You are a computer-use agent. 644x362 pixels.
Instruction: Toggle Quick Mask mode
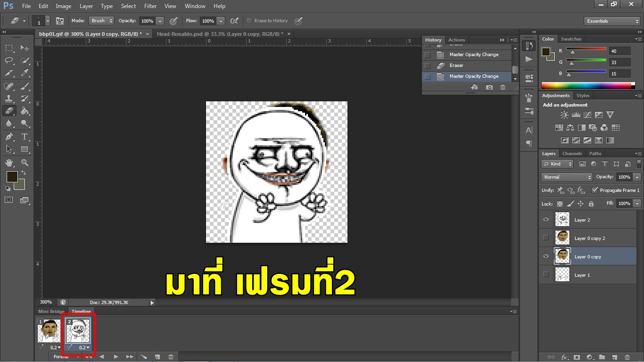coord(9,200)
